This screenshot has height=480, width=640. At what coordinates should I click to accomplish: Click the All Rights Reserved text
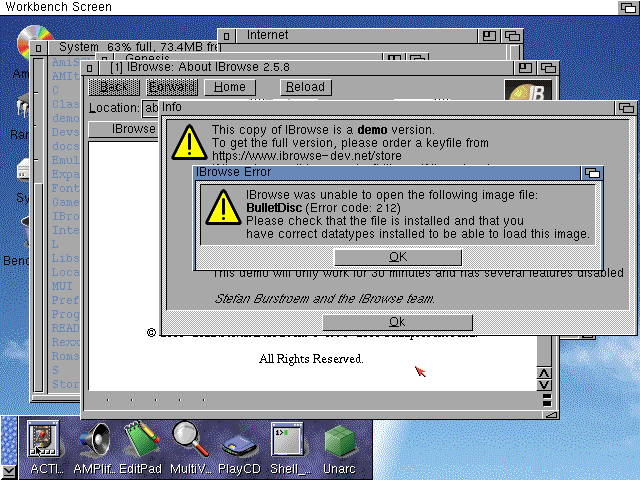coord(311,359)
